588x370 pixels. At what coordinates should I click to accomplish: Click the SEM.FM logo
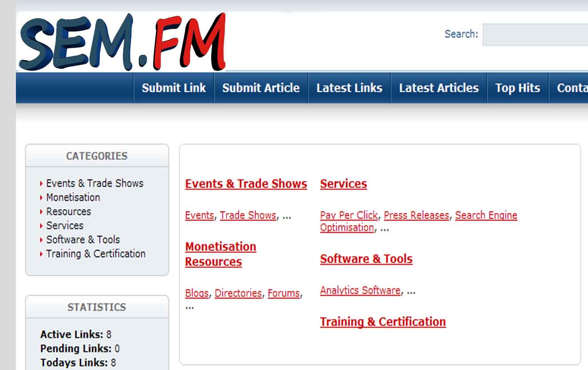pos(122,42)
